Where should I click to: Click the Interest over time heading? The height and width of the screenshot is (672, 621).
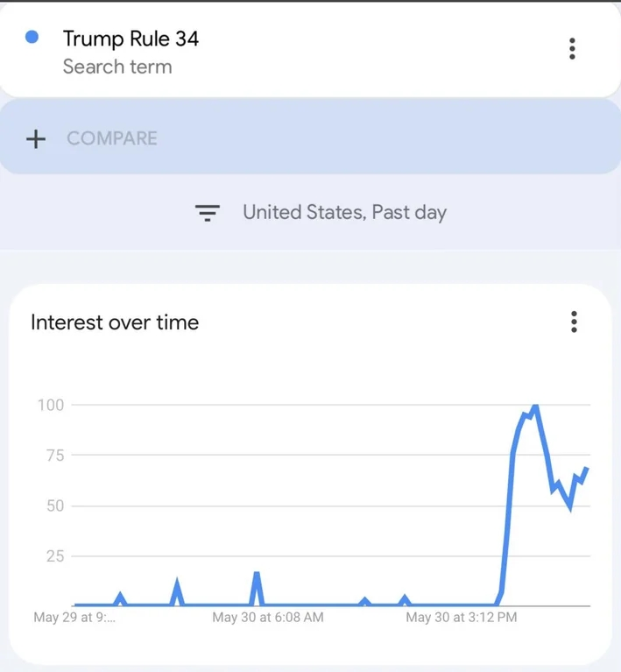point(115,322)
